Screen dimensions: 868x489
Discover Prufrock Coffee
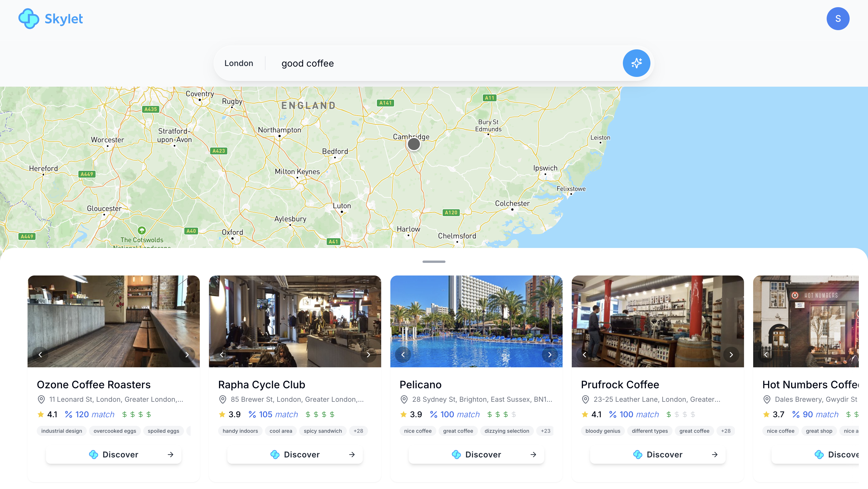(658, 455)
